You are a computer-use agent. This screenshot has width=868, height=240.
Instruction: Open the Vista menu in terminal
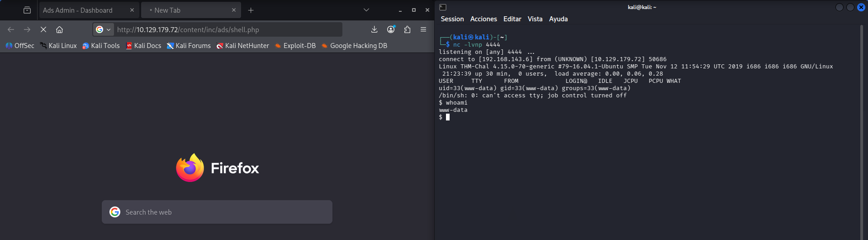coord(535,19)
